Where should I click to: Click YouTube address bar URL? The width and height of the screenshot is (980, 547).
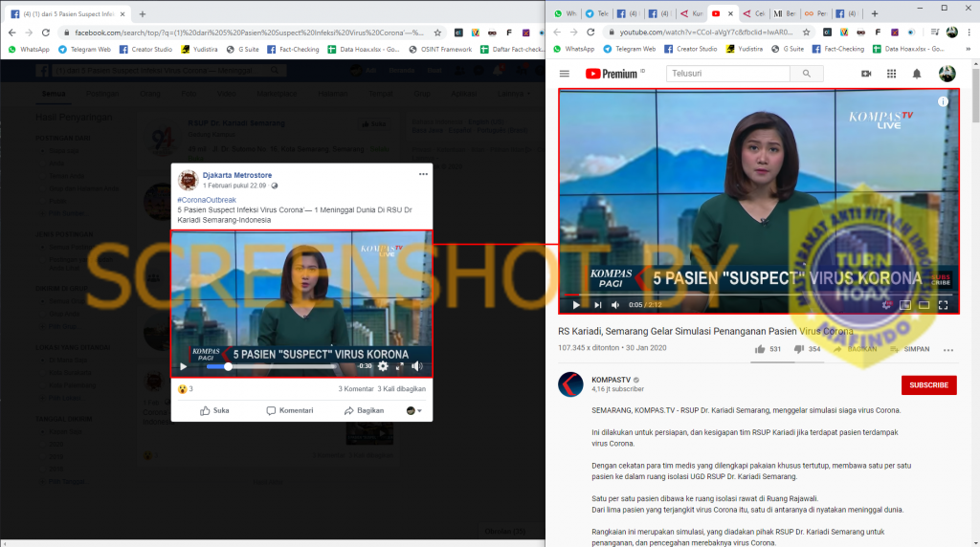705,32
